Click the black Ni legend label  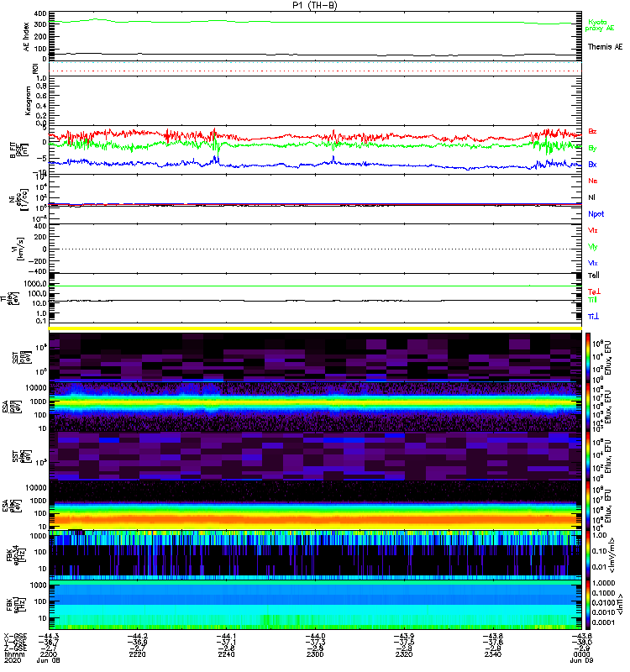tap(591, 197)
